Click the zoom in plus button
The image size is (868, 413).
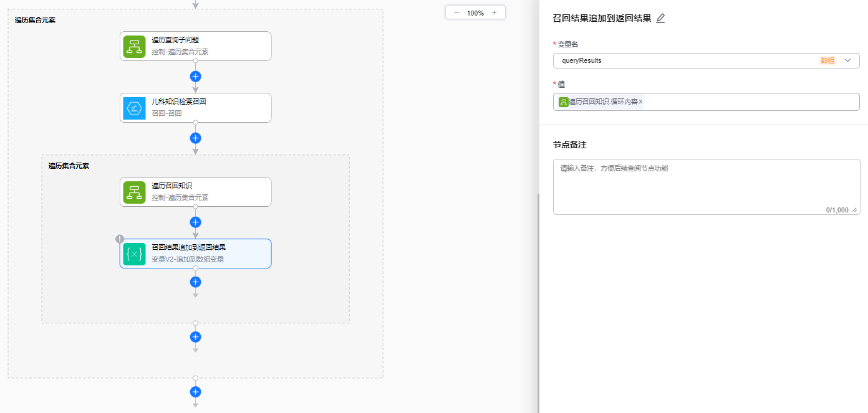coord(494,13)
